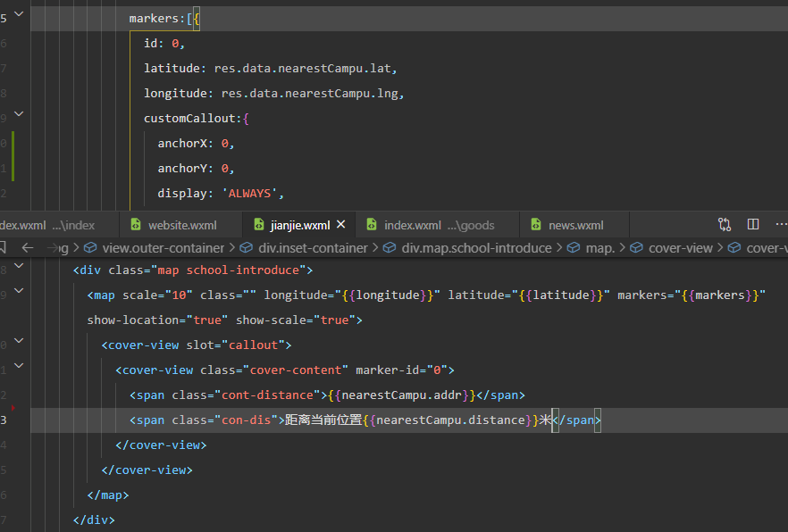The height and width of the screenshot is (532, 788).
Task: Click the longitude="{{longitude}}" attribute
Action: click(x=352, y=295)
